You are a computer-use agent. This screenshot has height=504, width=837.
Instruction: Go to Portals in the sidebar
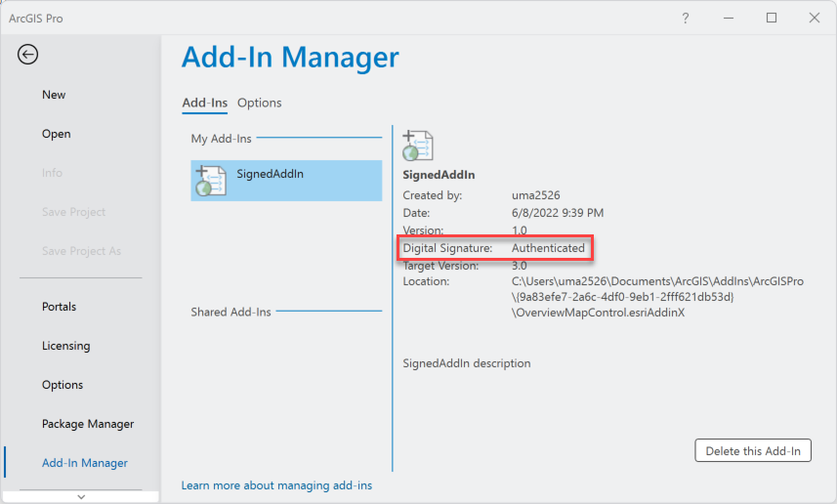click(60, 307)
